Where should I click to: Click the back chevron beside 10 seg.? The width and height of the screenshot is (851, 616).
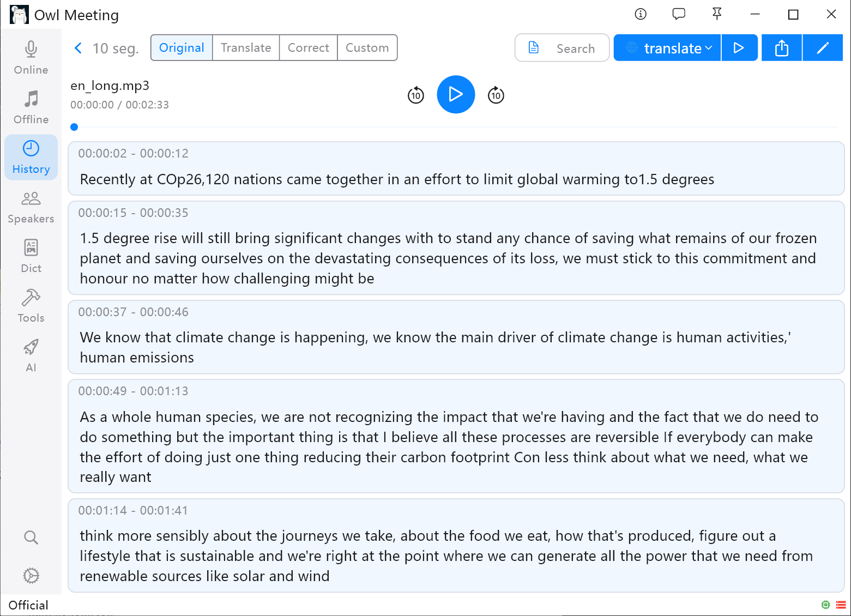tap(78, 48)
